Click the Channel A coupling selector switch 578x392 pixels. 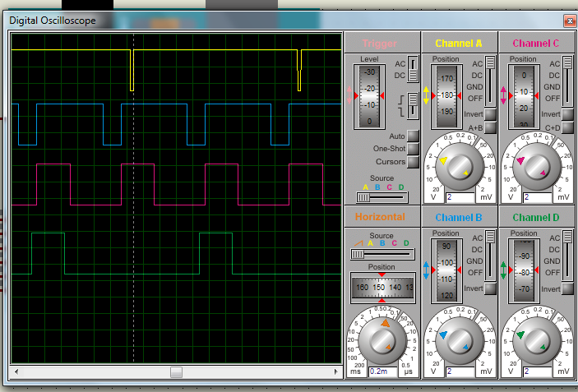pyautogui.click(x=490, y=80)
